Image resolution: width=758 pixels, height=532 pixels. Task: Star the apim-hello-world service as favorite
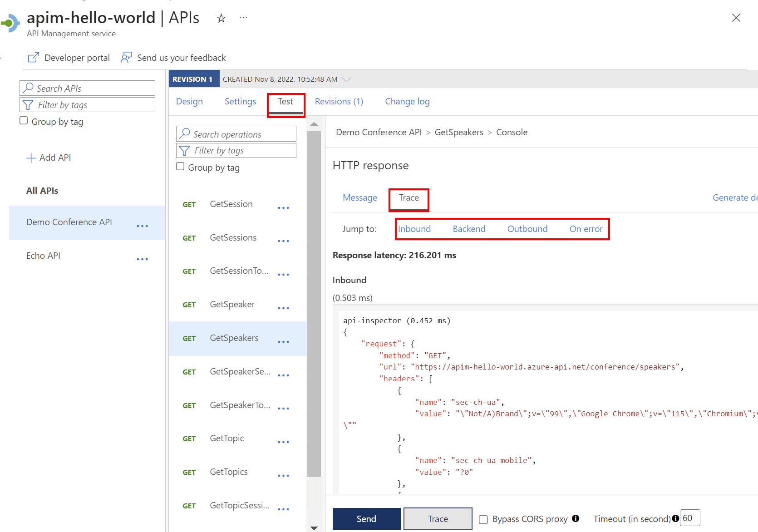click(221, 18)
